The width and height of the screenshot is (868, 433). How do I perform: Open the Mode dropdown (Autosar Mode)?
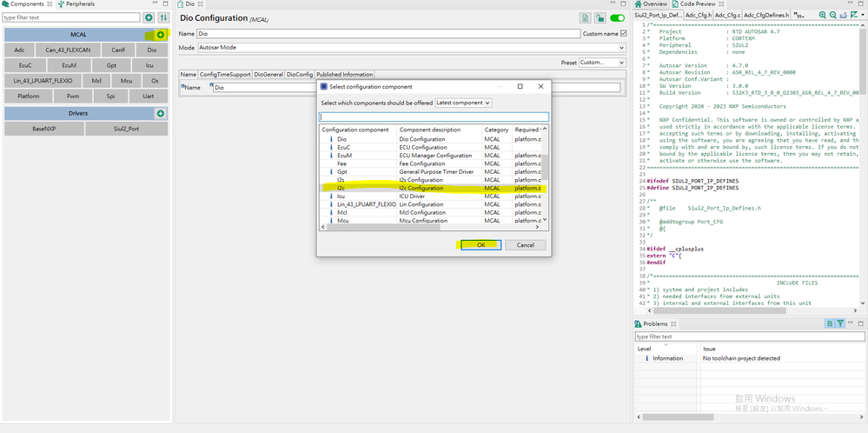(x=412, y=48)
